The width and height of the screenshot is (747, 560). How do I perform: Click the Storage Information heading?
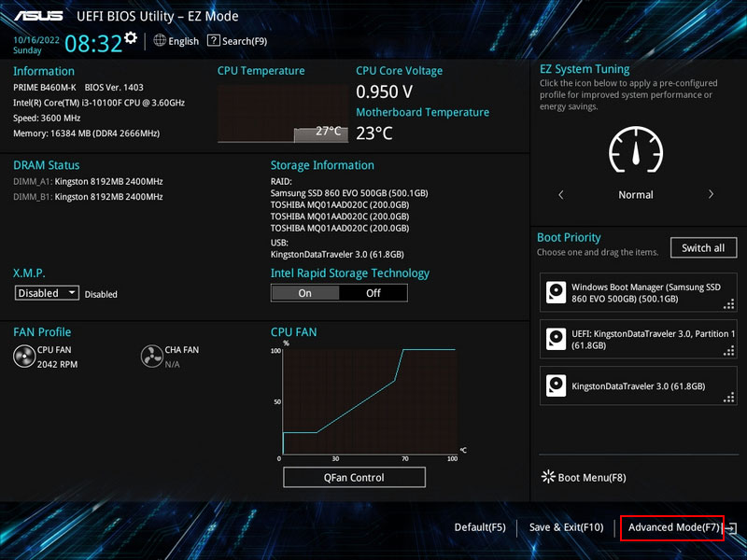(x=322, y=165)
